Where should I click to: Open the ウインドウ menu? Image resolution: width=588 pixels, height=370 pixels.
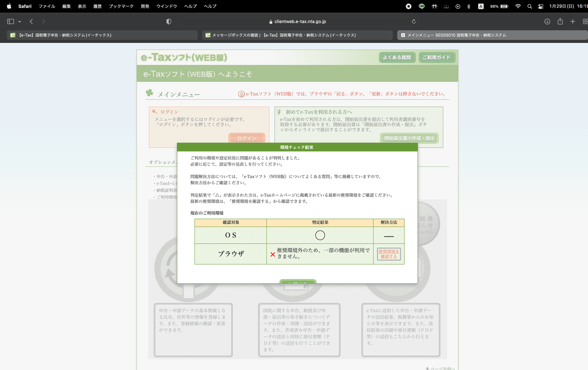167,6
